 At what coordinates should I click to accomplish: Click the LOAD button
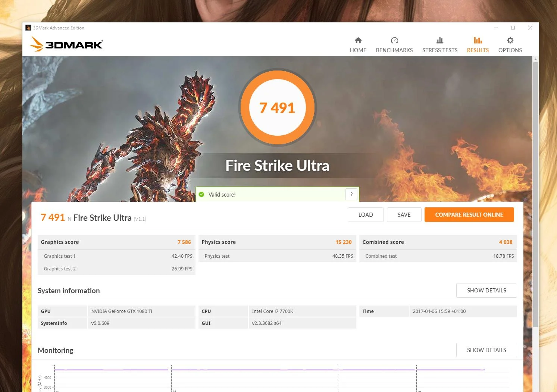click(366, 215)
